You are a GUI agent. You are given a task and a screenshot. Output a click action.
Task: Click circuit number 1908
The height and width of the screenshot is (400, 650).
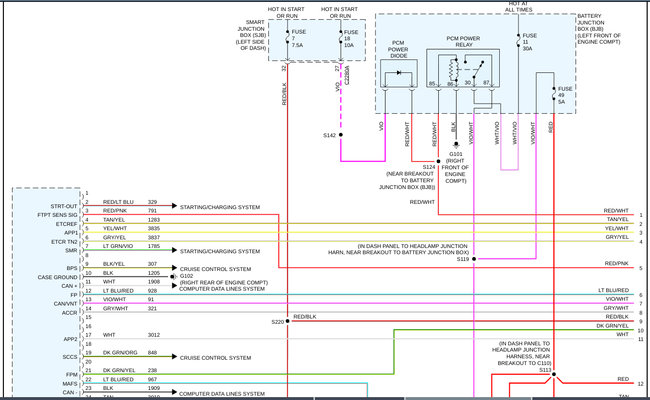tap(154, 281)
